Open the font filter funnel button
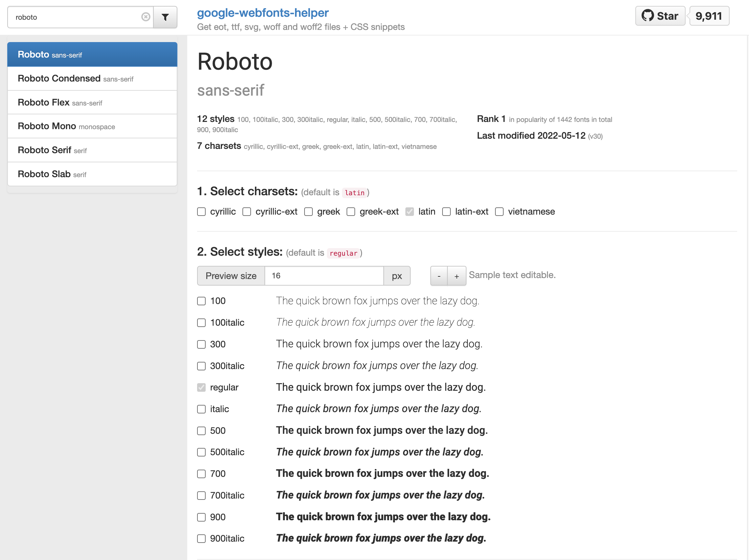749x560 pixels. (165, 17)
